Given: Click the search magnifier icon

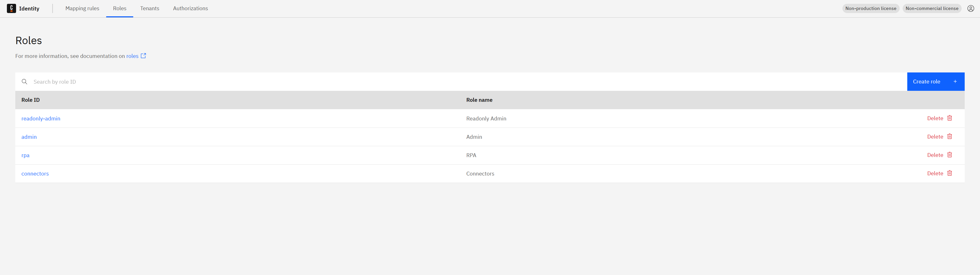Looking at the screenshot, I should pyautogui.click(x=24, y=82).
